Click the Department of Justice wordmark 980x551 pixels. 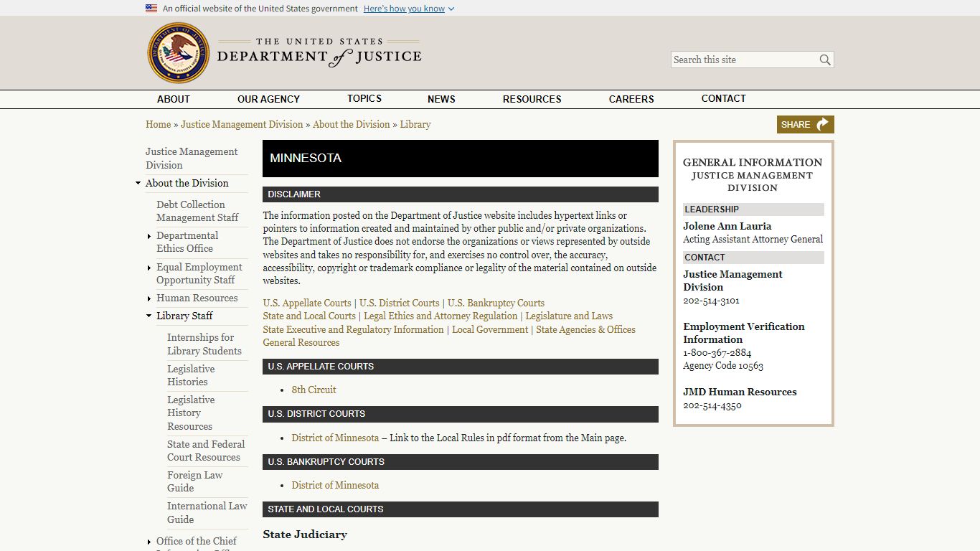click(319, 52)
